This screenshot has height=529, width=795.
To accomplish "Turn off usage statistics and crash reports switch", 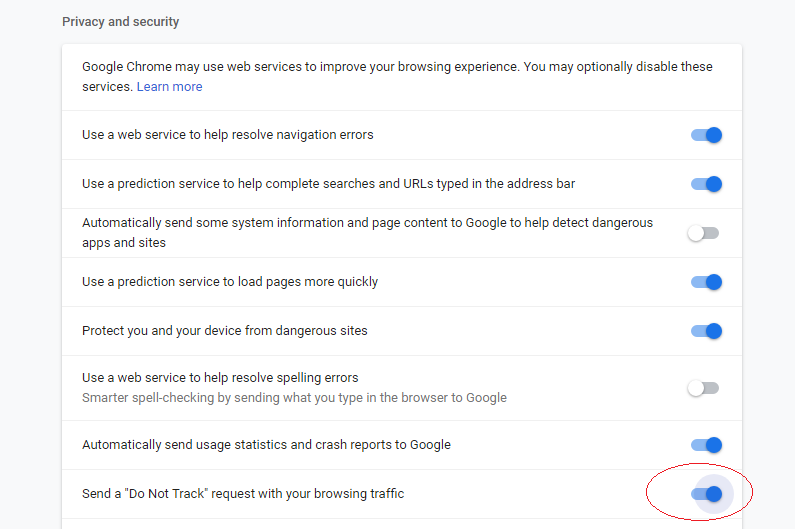I will (x=706, y=445).
